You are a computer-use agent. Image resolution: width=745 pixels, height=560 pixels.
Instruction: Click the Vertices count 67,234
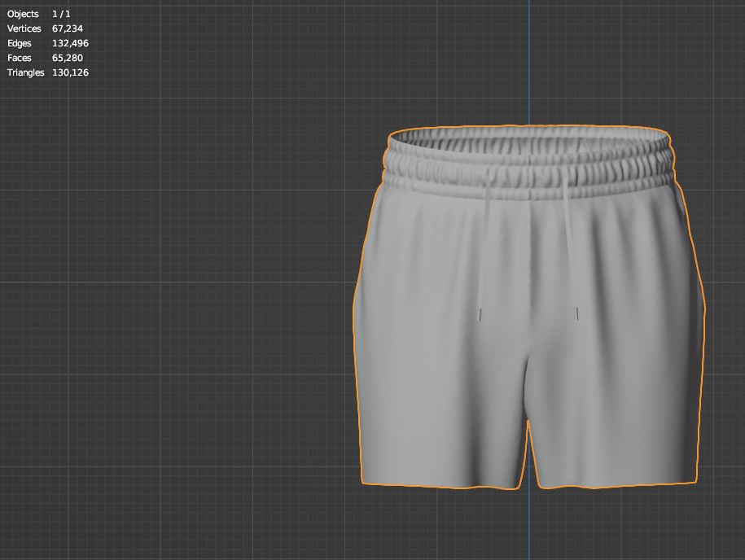[68, 28]
